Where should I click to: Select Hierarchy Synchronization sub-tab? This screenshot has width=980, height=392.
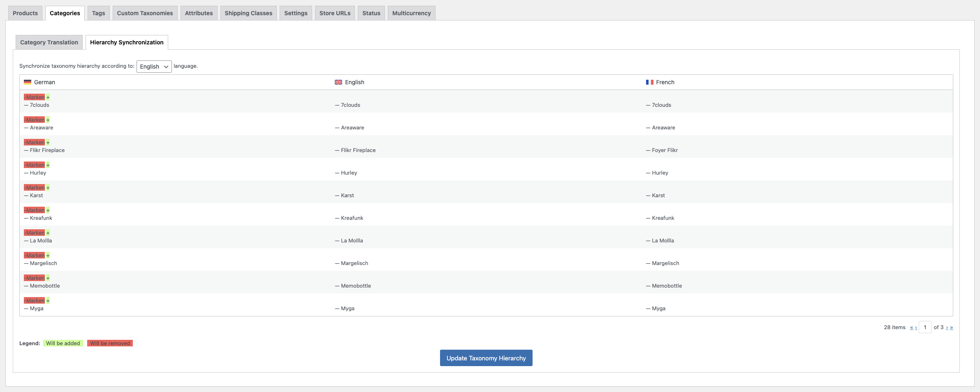[x=127, y=42]
